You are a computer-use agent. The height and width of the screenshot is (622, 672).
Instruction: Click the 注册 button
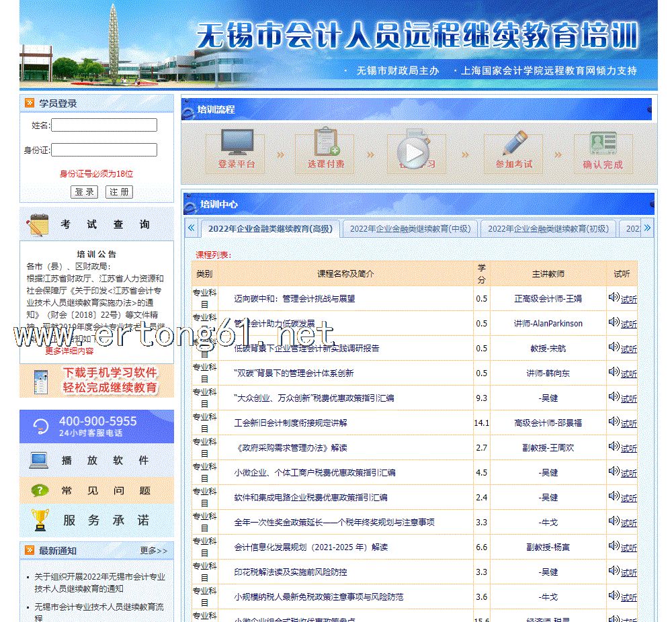[120, 192]
